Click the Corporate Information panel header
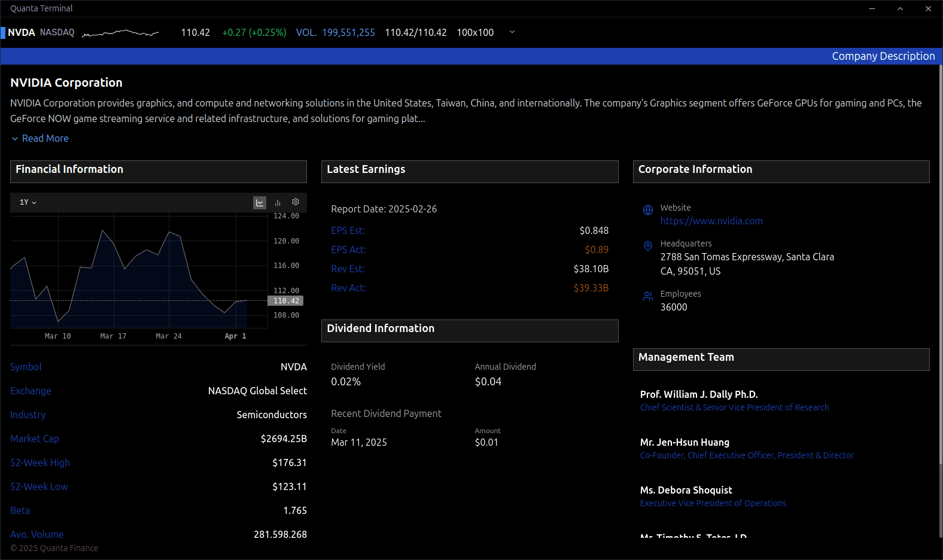This screenshot has height=560, width=943. pos(781,172)
